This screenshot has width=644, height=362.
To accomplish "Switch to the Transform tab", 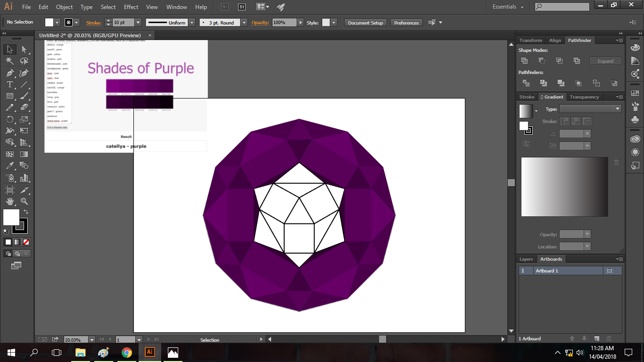I will [x=531, y=41].
